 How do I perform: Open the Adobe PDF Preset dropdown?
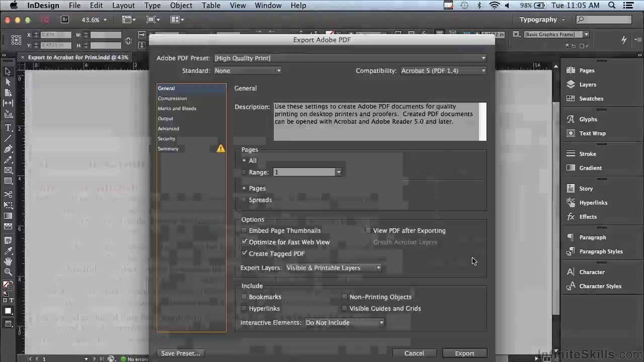[350, 58]
